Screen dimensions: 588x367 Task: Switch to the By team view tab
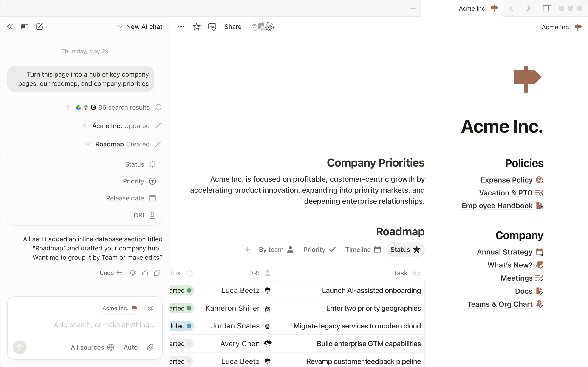[276, 250]
